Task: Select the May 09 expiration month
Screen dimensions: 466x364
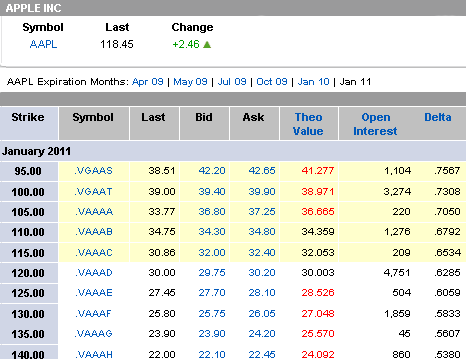Action: coord(190,82)
